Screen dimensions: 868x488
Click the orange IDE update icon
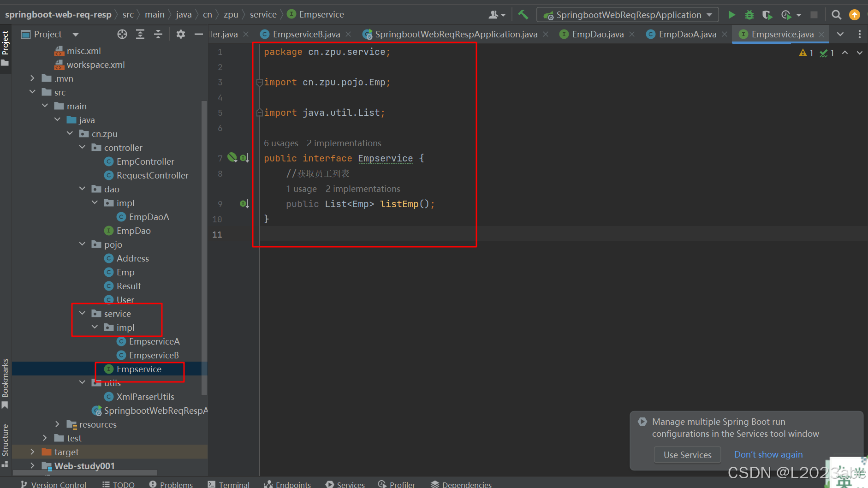point(855,15)
